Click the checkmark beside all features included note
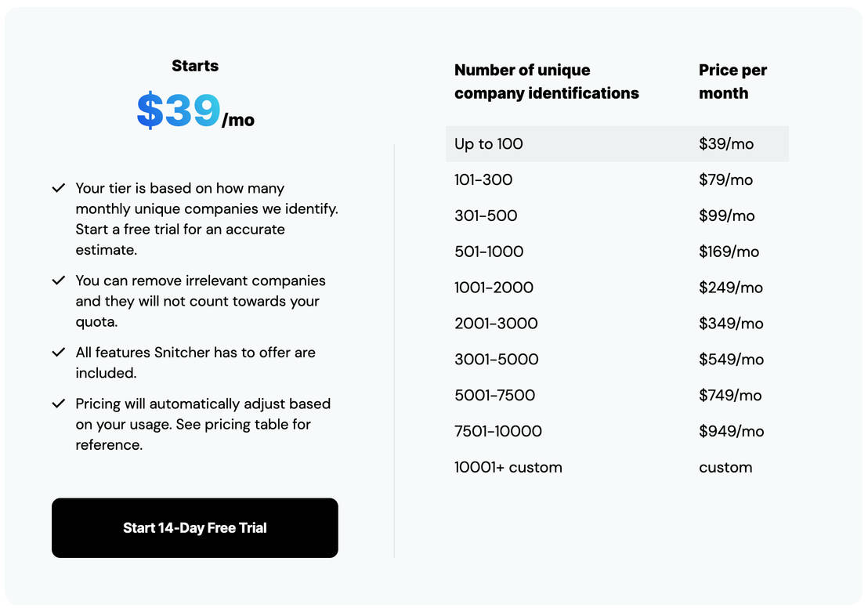The width and height of the screenshot is (868, 612). pyautogui.click(x=59, y=353)
